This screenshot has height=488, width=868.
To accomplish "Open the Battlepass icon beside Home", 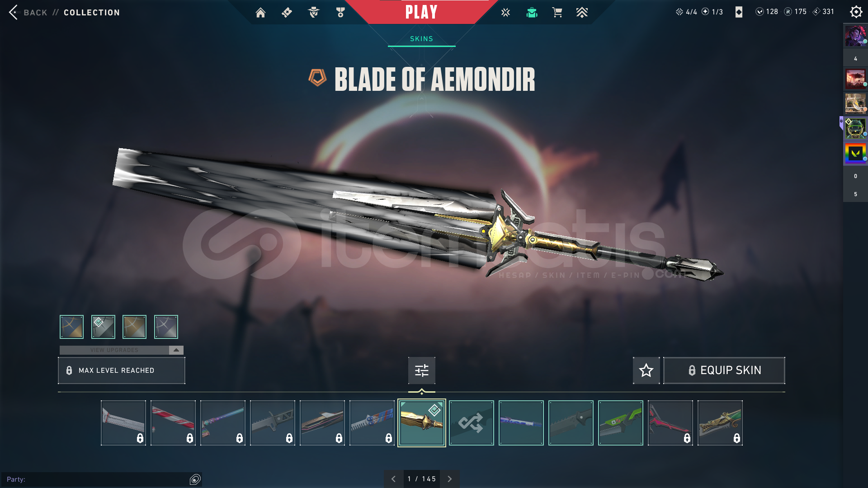I will [x=287, y=13].
